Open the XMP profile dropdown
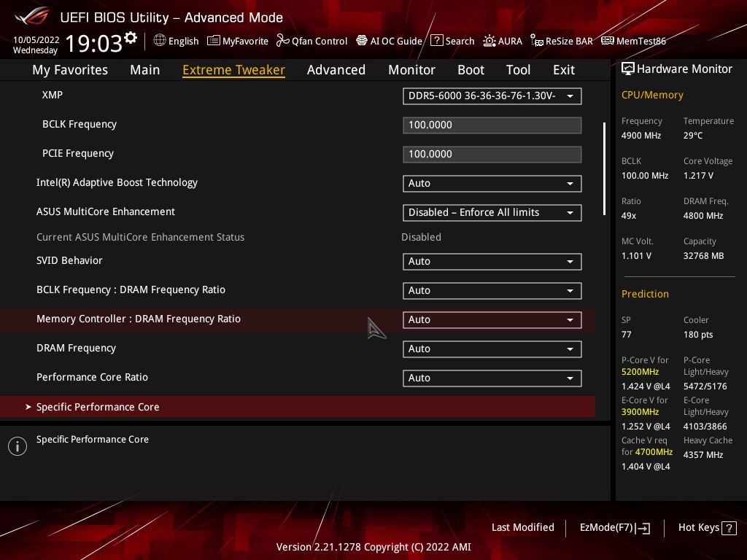The width and height of the screenshot is (747, 560). pos(492,96)
